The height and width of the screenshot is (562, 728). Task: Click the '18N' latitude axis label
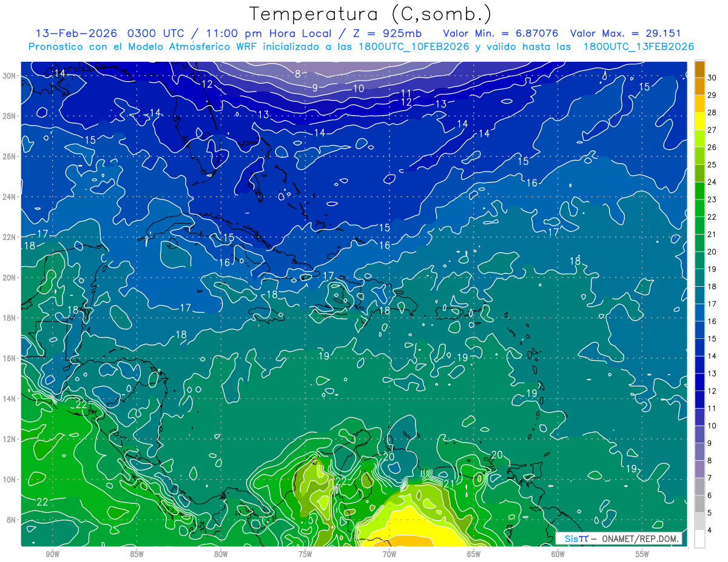point(10,318)
